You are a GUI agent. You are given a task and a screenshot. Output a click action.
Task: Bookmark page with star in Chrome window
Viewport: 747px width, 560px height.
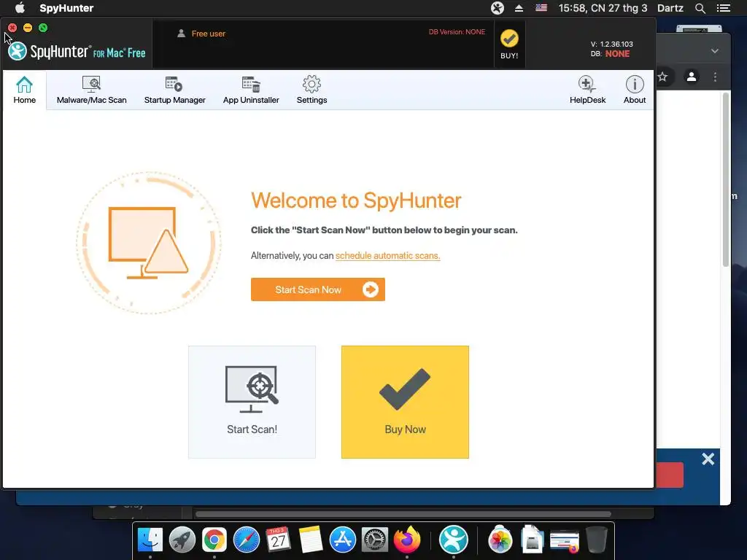(662, 77)
